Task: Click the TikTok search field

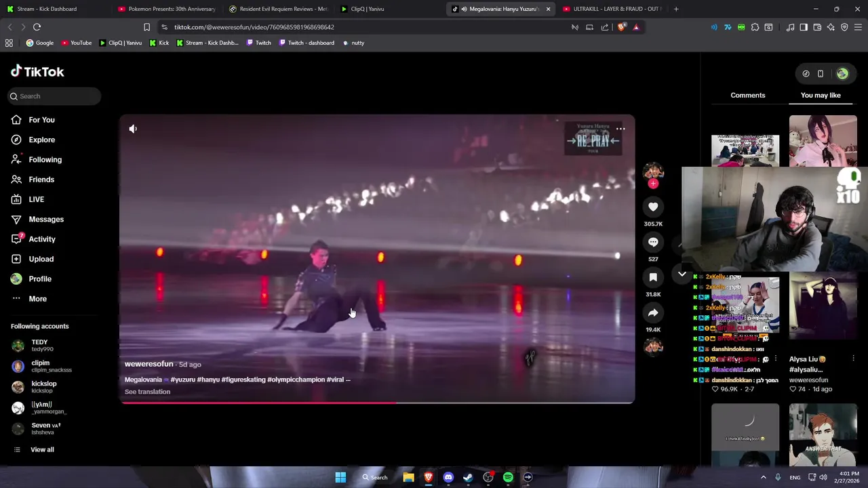Action: pyautogui.click(x=54, y=96)
